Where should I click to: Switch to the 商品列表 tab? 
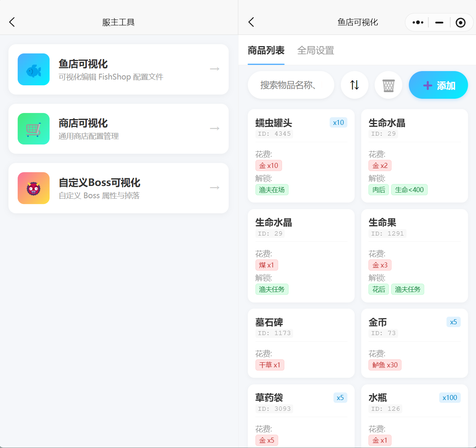pos(266,50)
